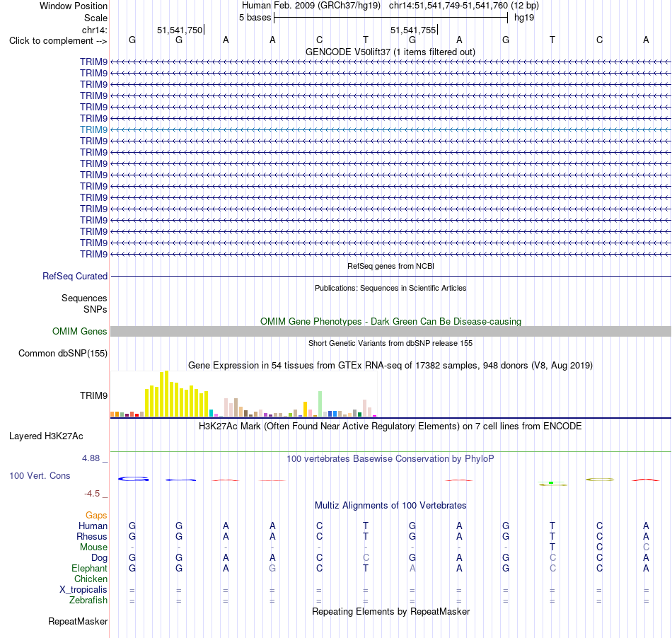Click the faded A in the Elephant alignment row
Viewport: 672px width, 638px height.
tap(412, 568)
